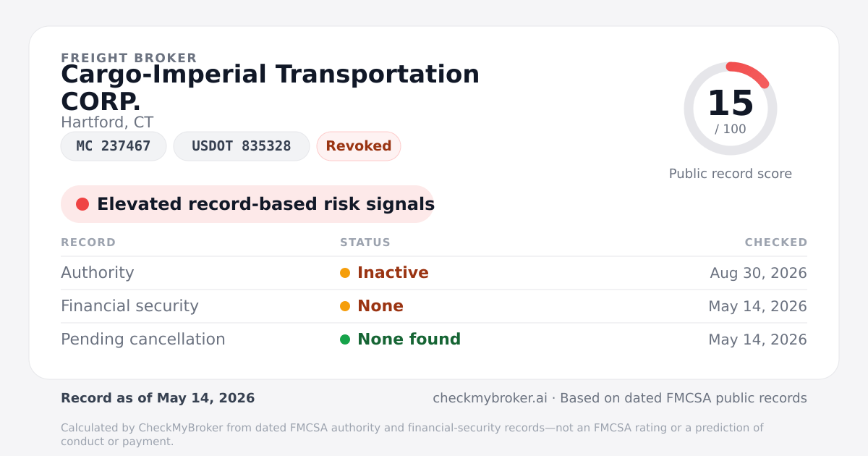The image size is (868, 456).
Task: Click the checkmybroker.ai footer link
Action: [x=490, y=398]
